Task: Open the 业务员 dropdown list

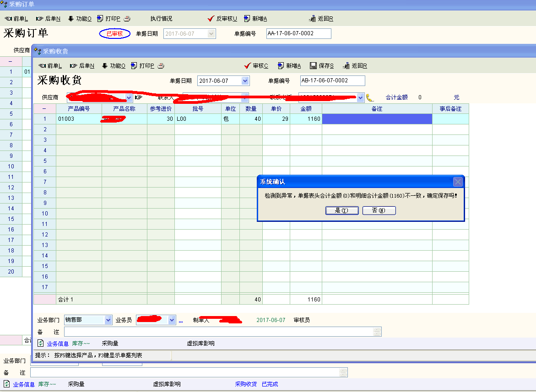Action: pos(172,320)
